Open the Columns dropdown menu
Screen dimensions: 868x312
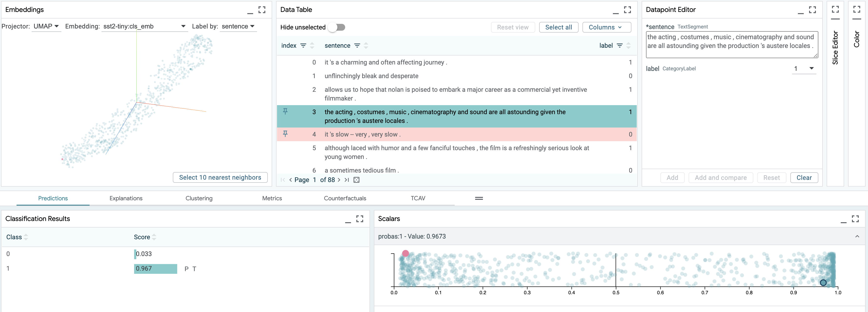pyautogui.click(x=606, y=27)
